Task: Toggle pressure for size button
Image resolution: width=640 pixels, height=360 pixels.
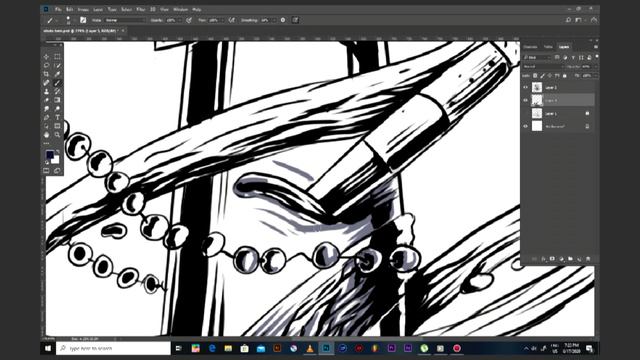Action: [295, 20]
